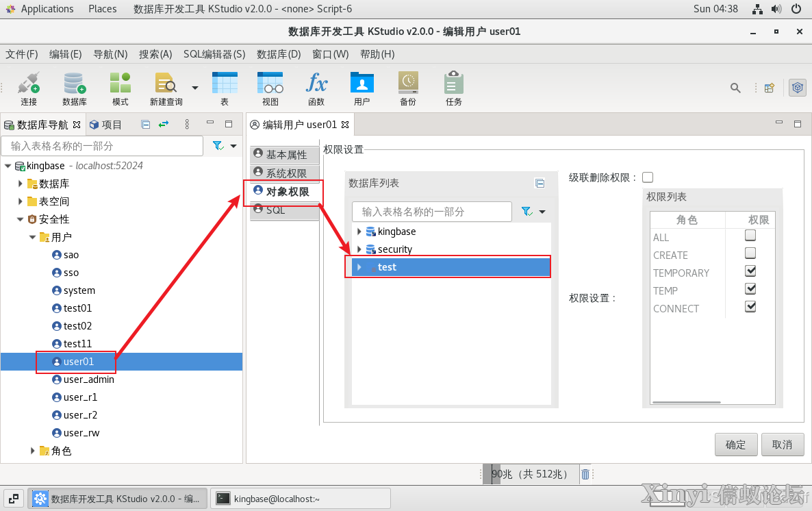Image resolution: width=812 pixels, height=511 pixels.
Task: Switch to the 项目 tab
Action: click(105, 125)
